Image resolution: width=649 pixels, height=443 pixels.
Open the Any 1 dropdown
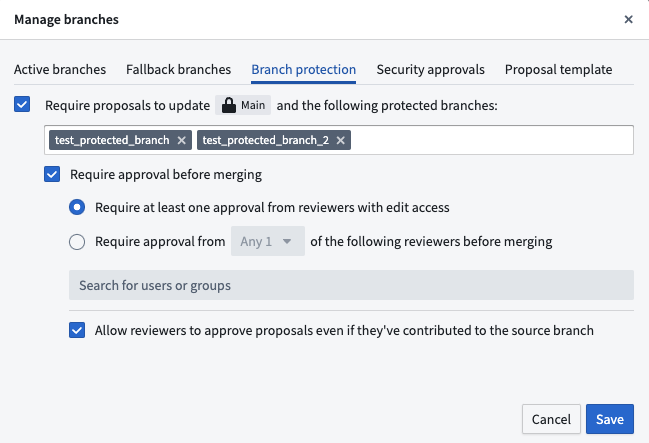[x=268, y=241]
